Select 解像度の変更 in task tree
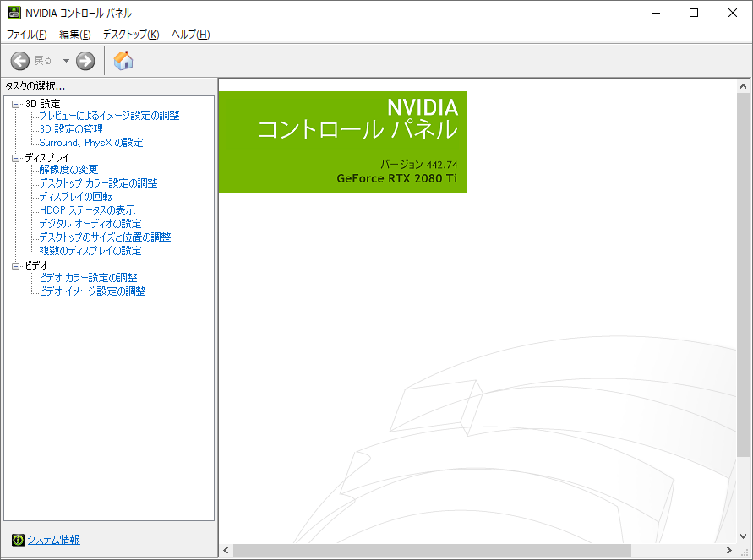Screen dimensions: 753x560 pos(68,170)
